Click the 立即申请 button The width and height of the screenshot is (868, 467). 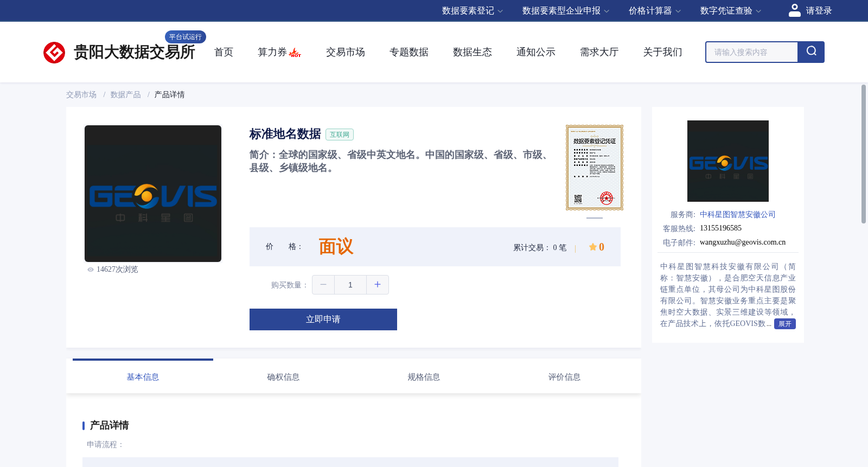[323, 319]
